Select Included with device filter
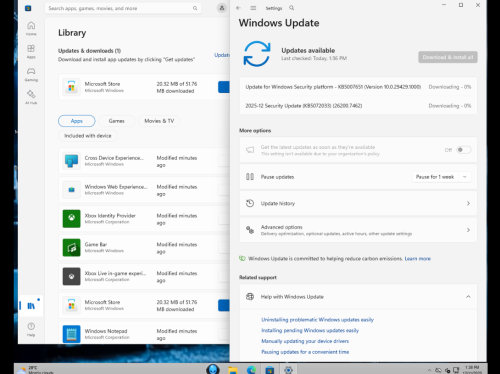 click(88, 136)
